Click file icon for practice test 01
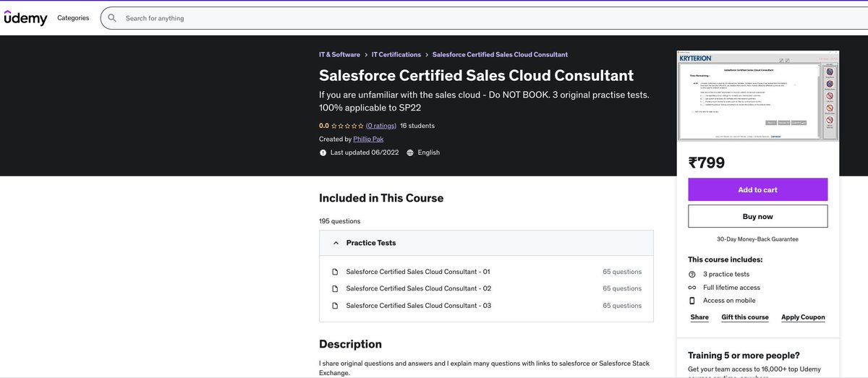This screenshot has width=868, height=378. (335, 272)
